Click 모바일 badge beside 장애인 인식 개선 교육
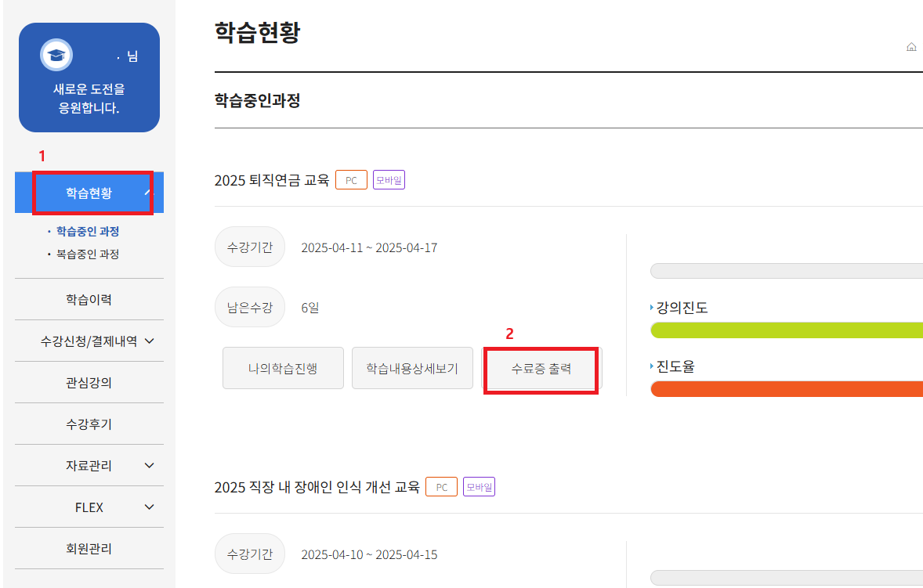This screenshot has width=923, height=588. pyautogui.click(x=479, y=487)
